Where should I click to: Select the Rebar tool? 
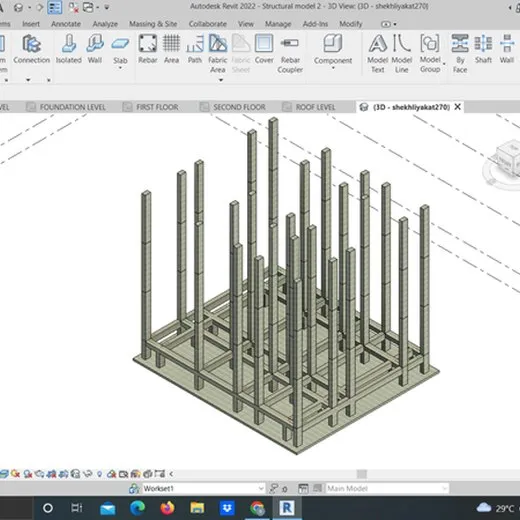point(148,49)
